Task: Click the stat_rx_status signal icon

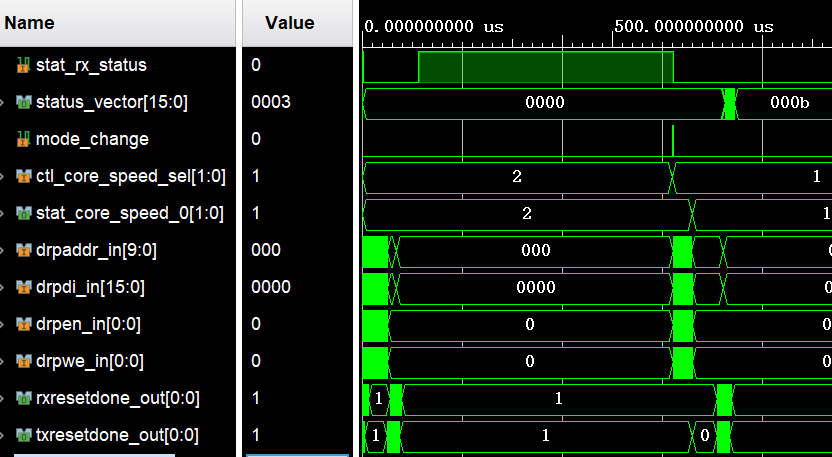Action: tap(23, 65)
